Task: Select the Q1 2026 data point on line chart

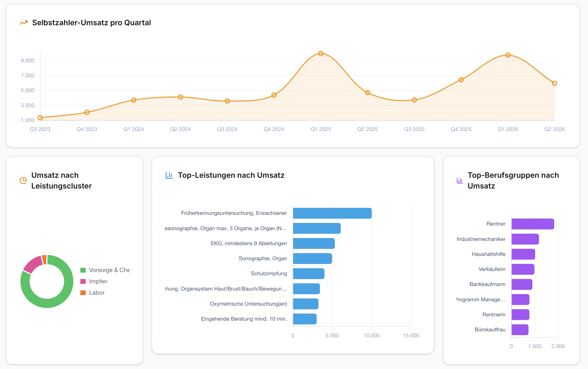Action: pos(508,55)
